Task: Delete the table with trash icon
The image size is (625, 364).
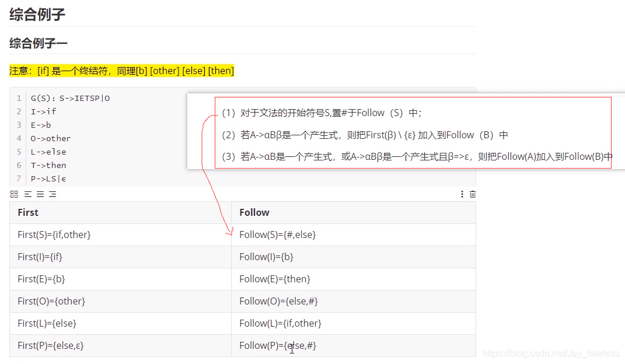Action: tap(472, 194)
